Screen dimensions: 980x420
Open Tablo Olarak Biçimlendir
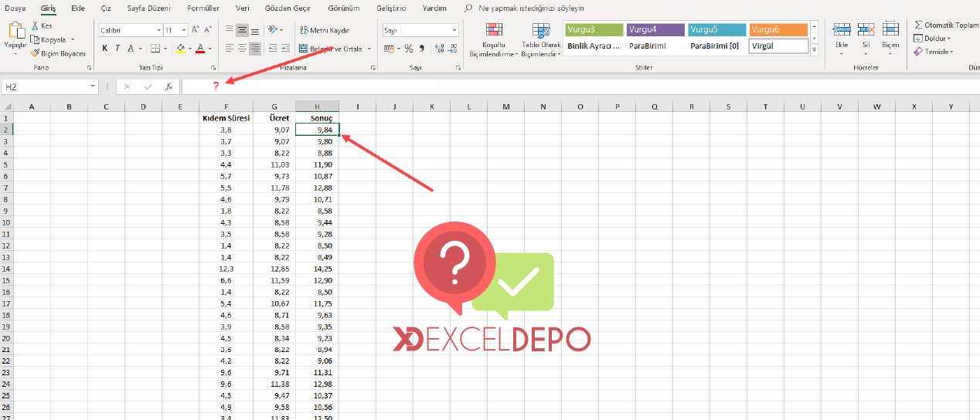[x=540, y=40]
